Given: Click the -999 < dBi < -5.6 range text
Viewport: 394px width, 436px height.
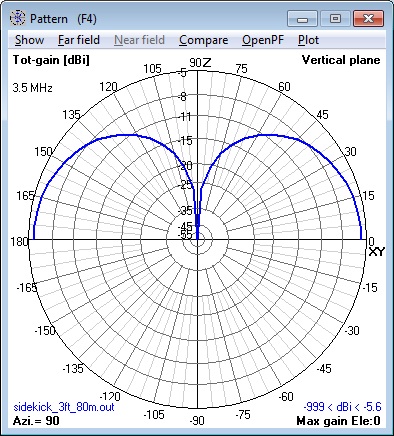Looking at the screenshot, I should (342, 407).
